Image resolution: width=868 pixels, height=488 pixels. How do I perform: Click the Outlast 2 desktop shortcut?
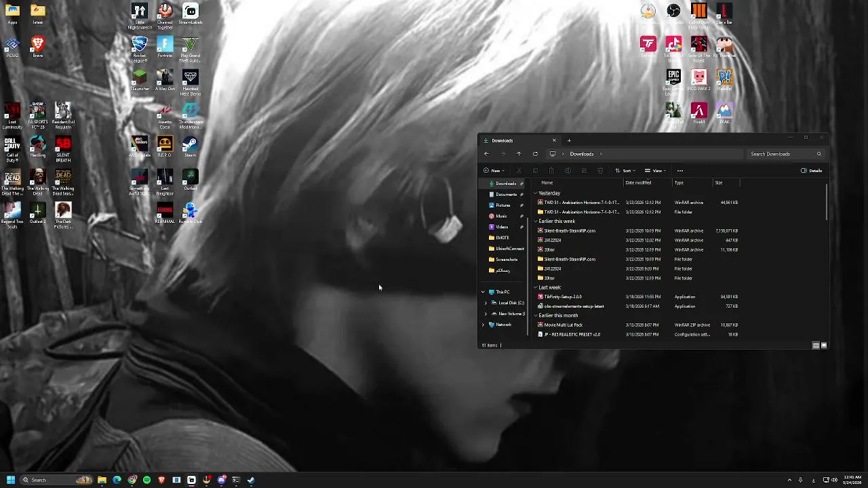(38, 213)
